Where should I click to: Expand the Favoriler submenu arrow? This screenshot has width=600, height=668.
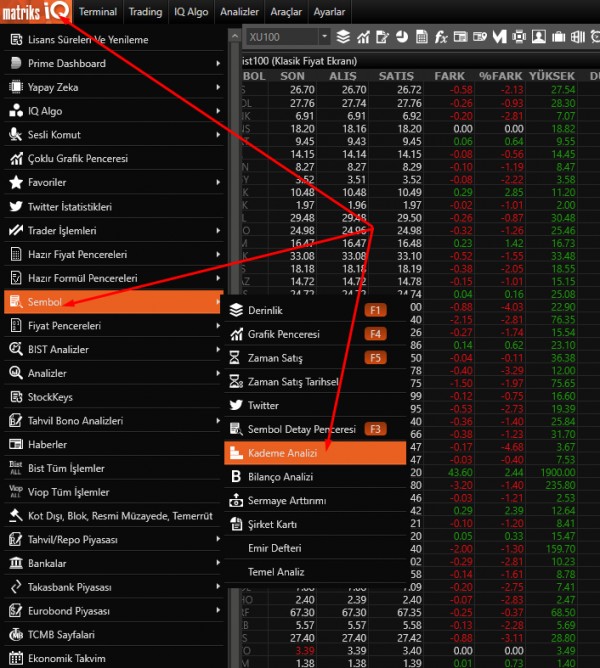[x=218, y=182]
